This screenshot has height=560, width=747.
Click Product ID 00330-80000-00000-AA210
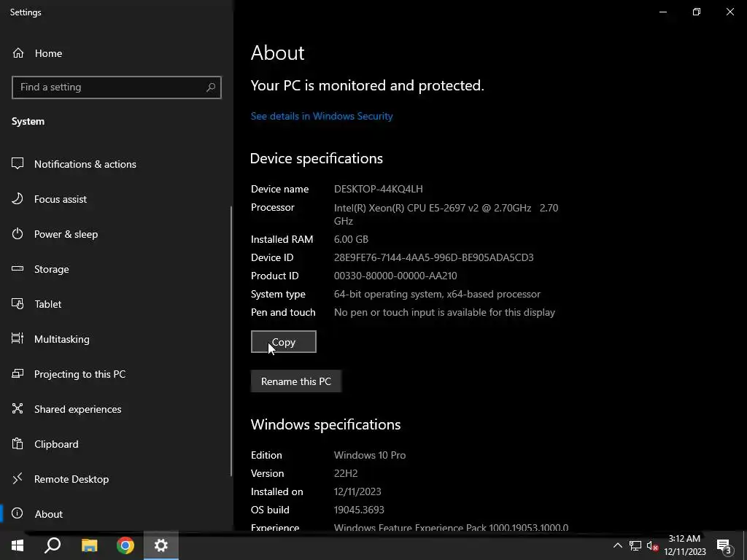pos(395,276)
